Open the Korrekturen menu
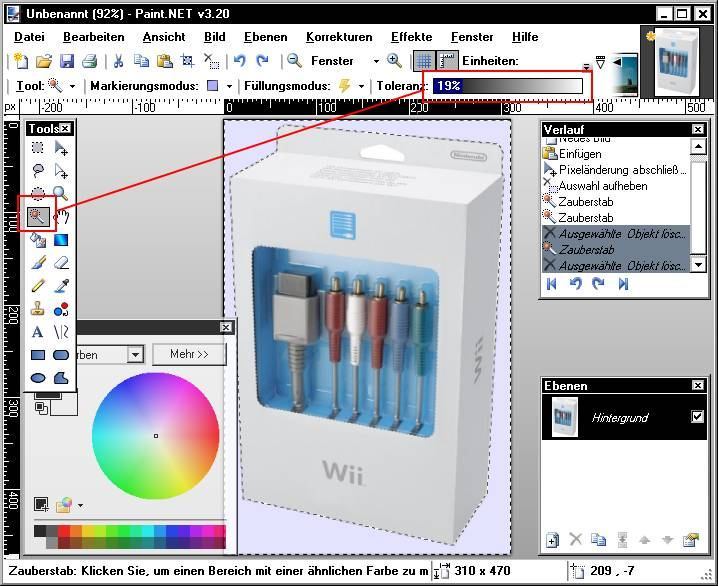718x586 pixels. (x=339, y=37)
